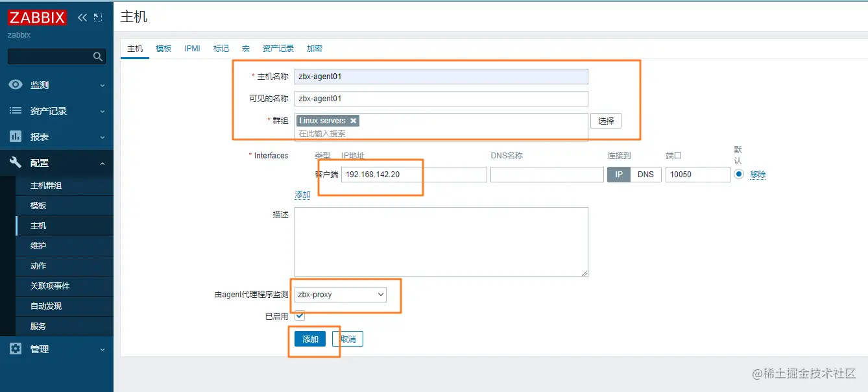Click the 选择 group select button
Screen dimensions: 868x392
606,121
